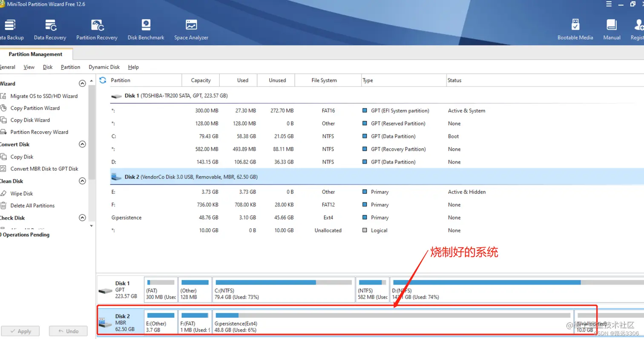Open the Disk menu
The width and height of the screenshot is (644, 339).
(x=48, y=67)
